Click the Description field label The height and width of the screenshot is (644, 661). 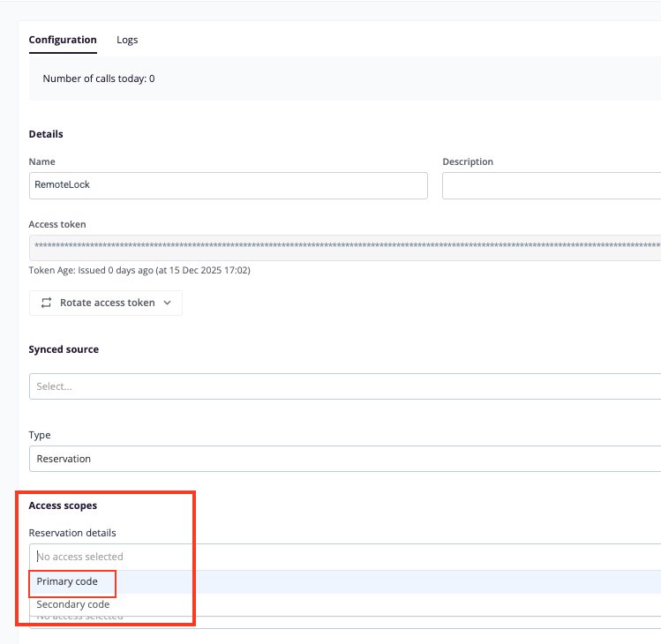pyautogui.click(x=468, y=162)
